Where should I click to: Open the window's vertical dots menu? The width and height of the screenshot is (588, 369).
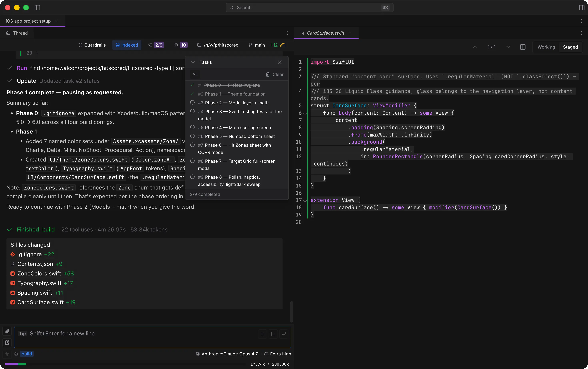582,21
